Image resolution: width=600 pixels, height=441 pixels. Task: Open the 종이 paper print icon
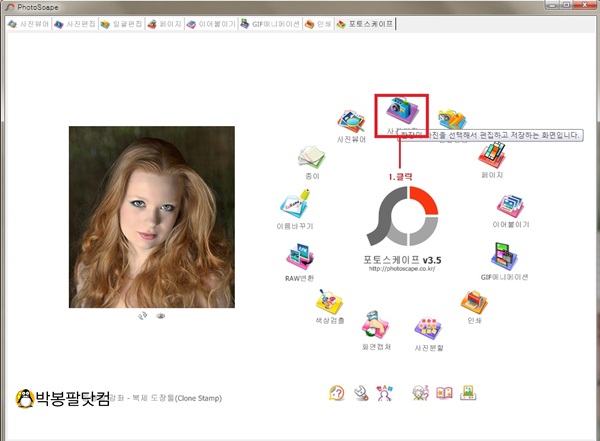click(x=310, y=158)
